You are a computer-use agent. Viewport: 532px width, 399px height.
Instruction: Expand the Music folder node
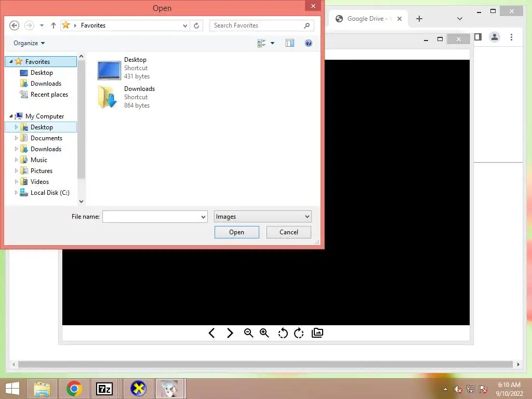pyautogui.click(x=16, y=160)
